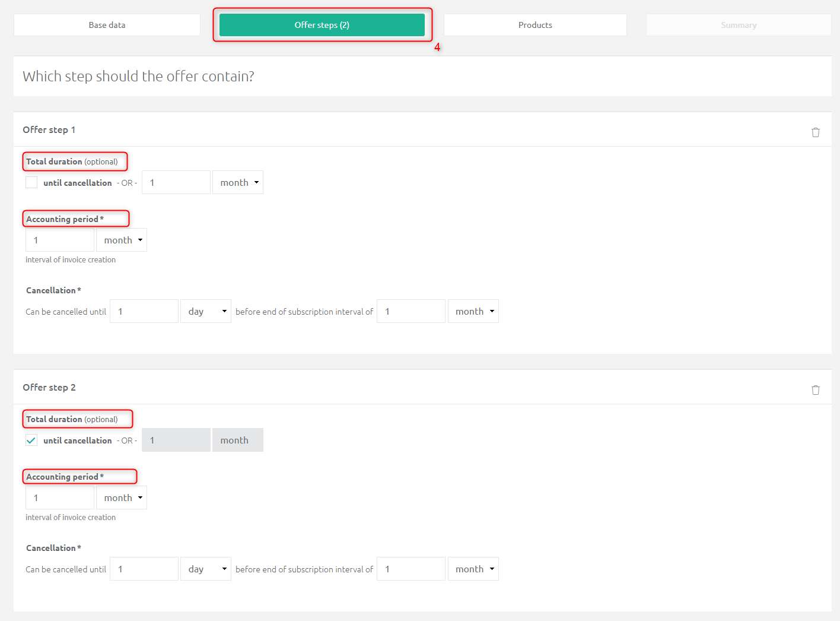The width and height of the screenshot is (840, 621).
Task: Open cancellation day unit dropdown in Offer step 2
Action: click(206, 569)
